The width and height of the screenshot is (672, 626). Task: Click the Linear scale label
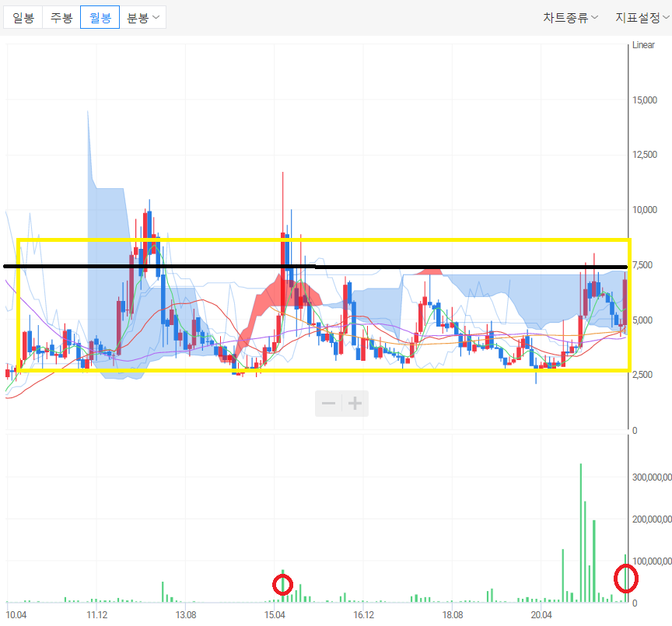coord(643,45)
